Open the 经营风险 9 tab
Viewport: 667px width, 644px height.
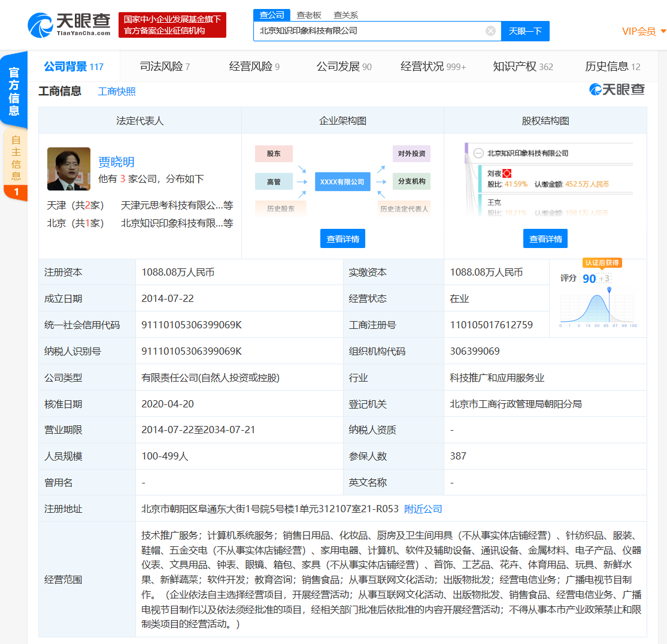(254, 66)
